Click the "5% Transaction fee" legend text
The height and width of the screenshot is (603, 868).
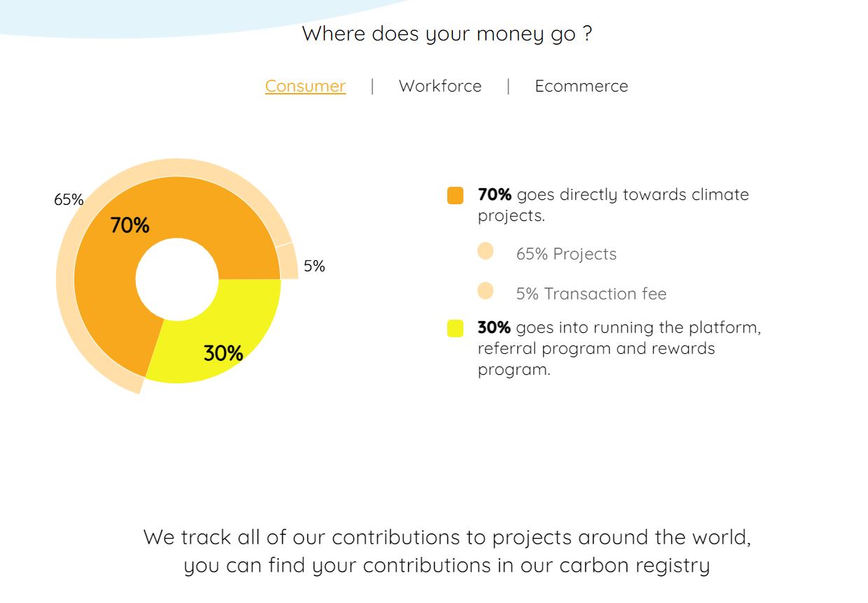591,294
